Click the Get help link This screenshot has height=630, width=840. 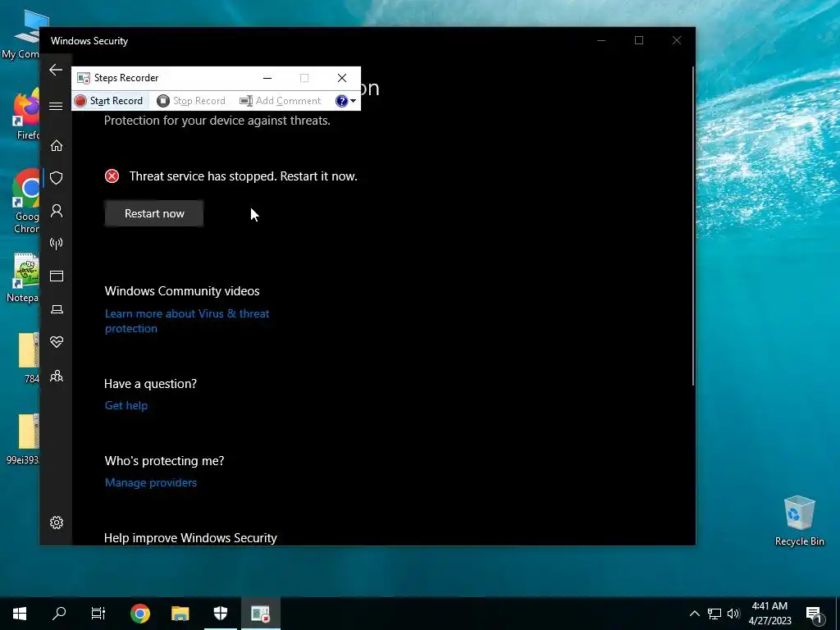click(126, 405)
